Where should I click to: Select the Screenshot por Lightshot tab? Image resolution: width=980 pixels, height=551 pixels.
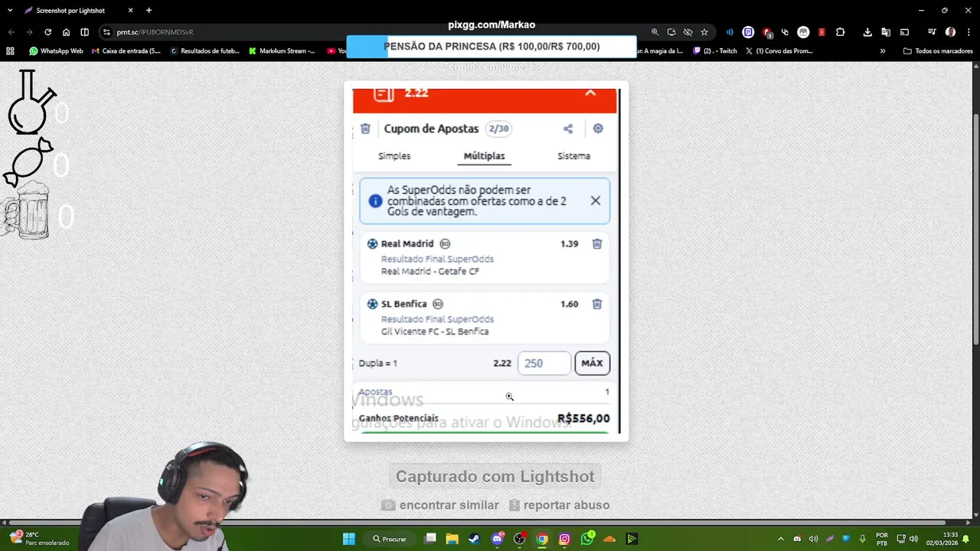pos(78,10)
